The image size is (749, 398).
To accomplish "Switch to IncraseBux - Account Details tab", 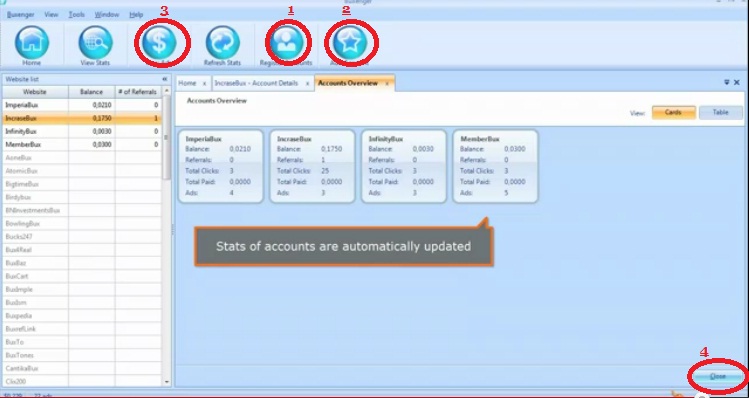I will pos(256,83).
